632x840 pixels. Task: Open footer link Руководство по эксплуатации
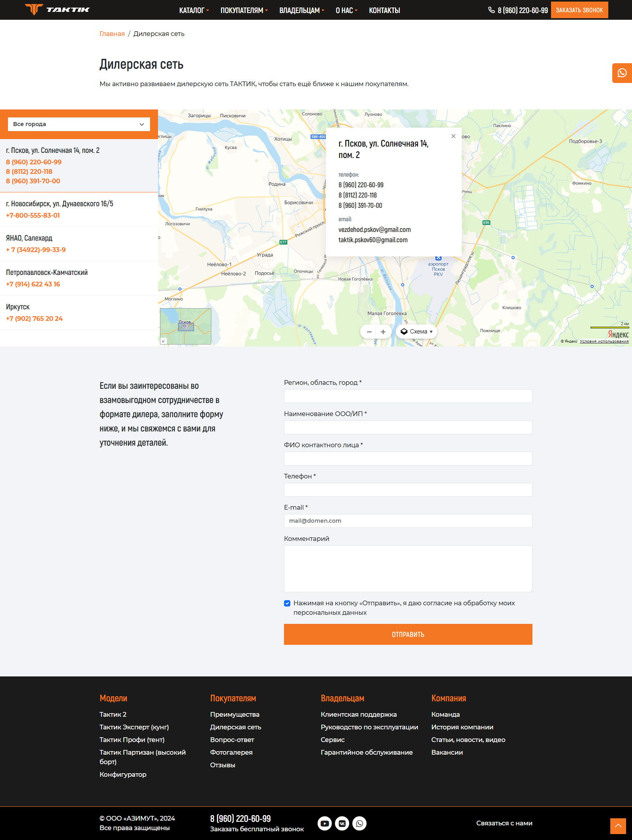pyautogui.click(x=369, y=727)
